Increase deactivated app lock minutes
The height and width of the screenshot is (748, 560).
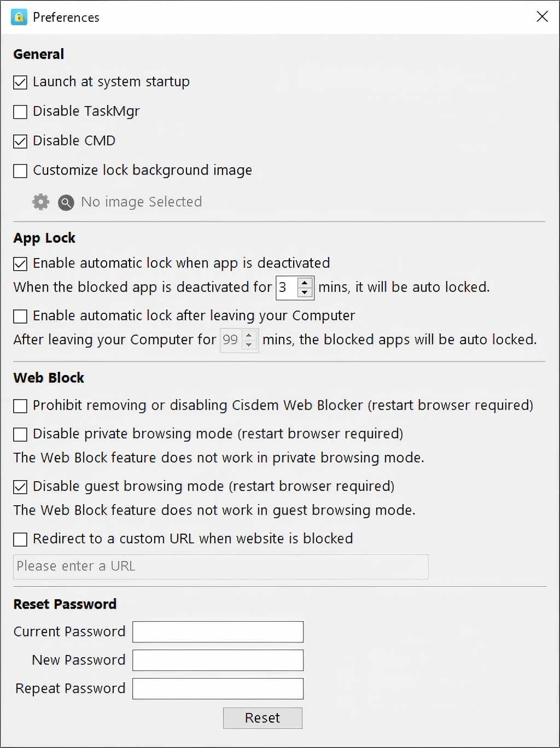click(x=305, y=282)
